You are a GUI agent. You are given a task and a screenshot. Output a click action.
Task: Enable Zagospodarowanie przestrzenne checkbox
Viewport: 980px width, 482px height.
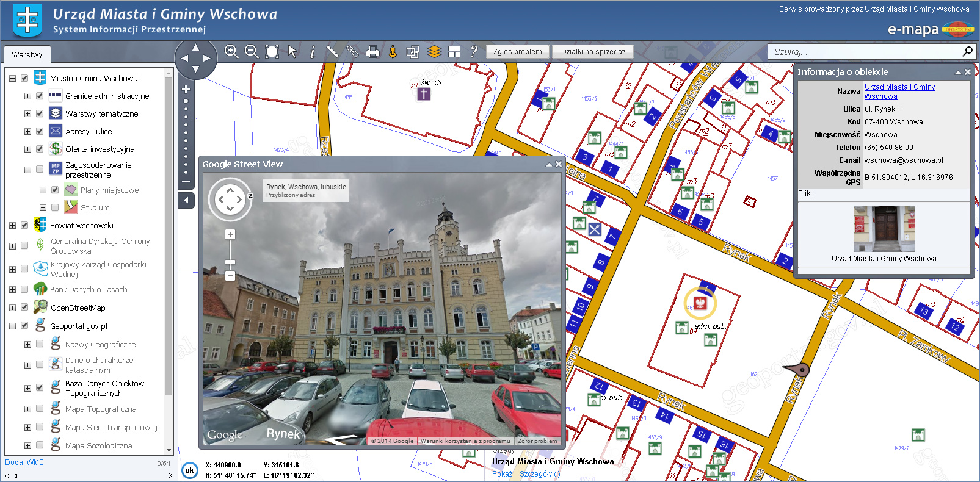click(40, 169)
